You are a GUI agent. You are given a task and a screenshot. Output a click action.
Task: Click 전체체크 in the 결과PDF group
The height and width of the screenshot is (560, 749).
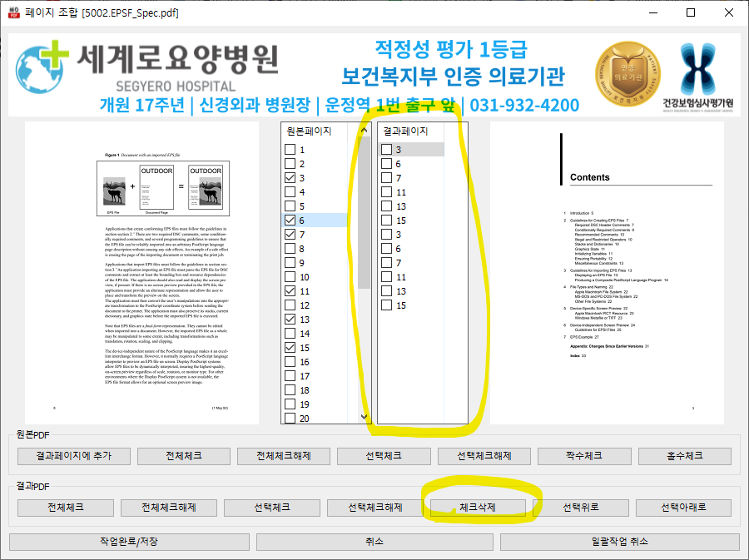click(66, 508)
